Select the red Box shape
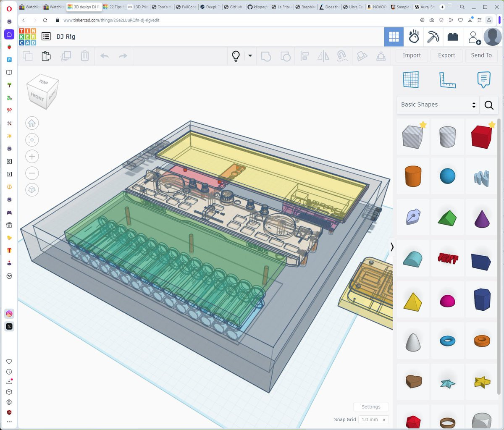Image resolution: width=504 pixels, height=430 pixels. (x=481, y=137)
